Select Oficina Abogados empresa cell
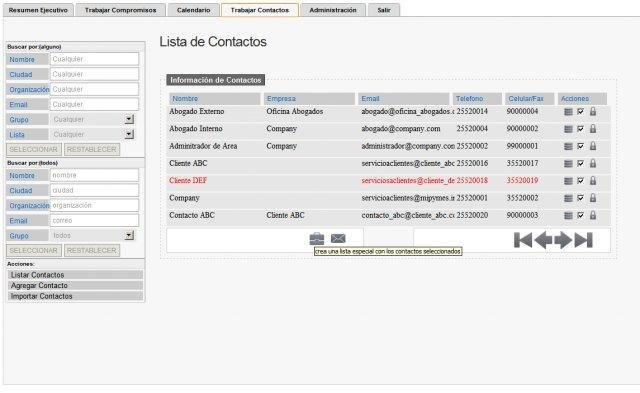Screen dimensions: 640x393 295,111
